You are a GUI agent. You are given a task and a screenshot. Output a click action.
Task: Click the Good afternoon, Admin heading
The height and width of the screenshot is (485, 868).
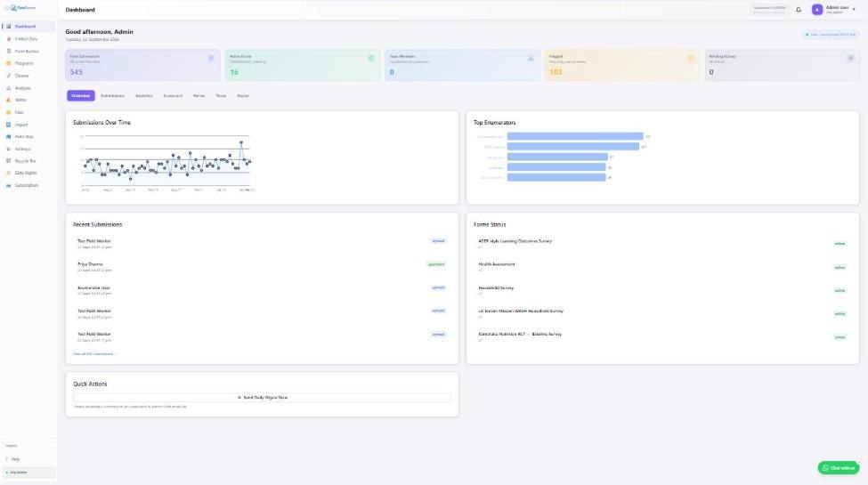coord(99,31)
